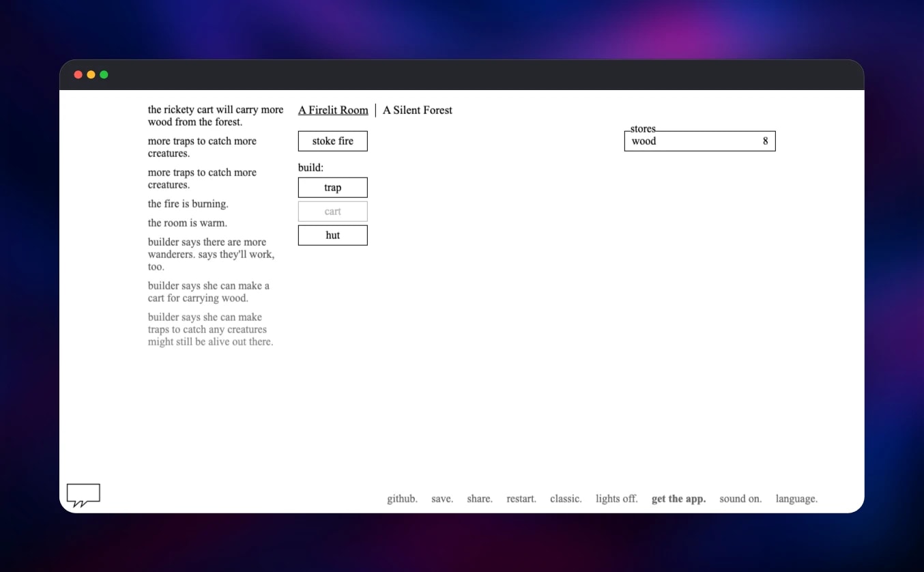Click the wood row in stores
Image resolution: width=924 pixels, height=572 pixels.
pos(700,141)
